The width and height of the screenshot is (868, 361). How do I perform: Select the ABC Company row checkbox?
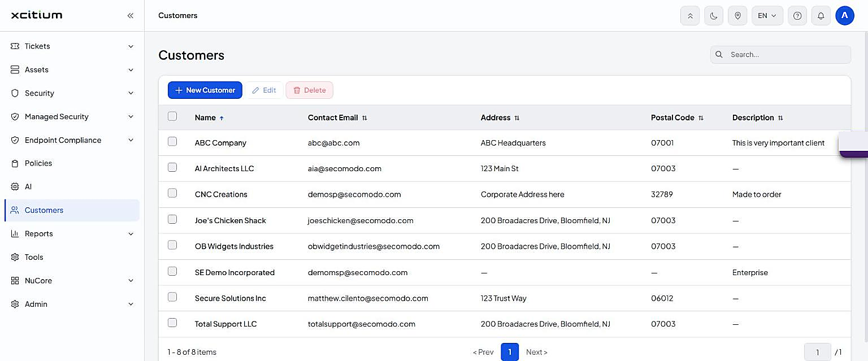coord(172,142)
